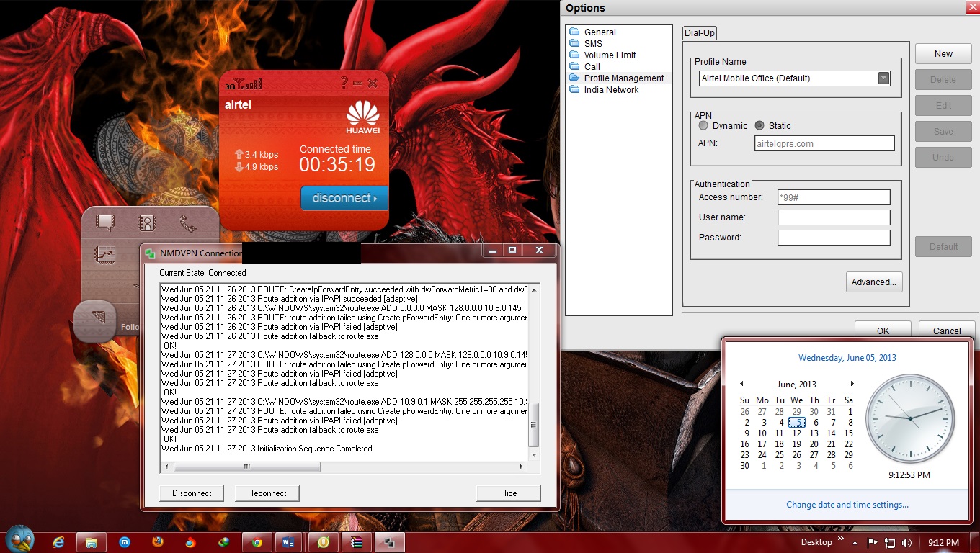Switch to NMDVPN taskbar icon
The image size is (980, 553).
pos(390,542)
